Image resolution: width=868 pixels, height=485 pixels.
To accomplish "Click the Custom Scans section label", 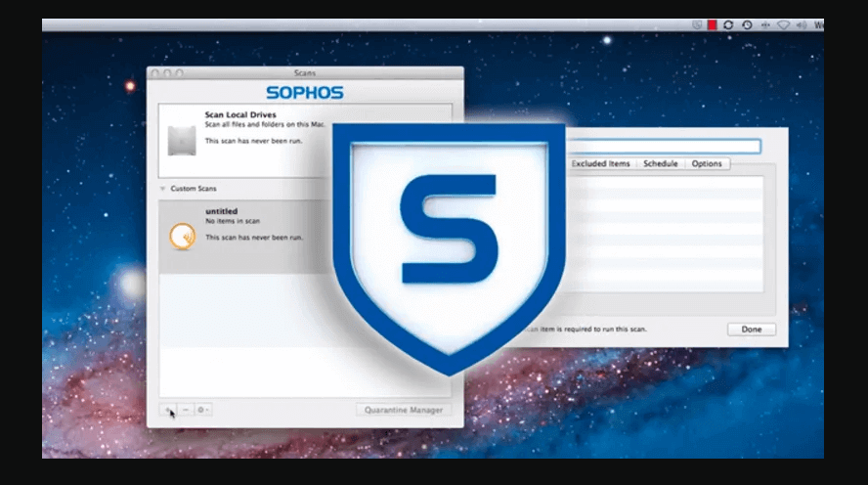I will pyautogui.click(x=194, y=189).
